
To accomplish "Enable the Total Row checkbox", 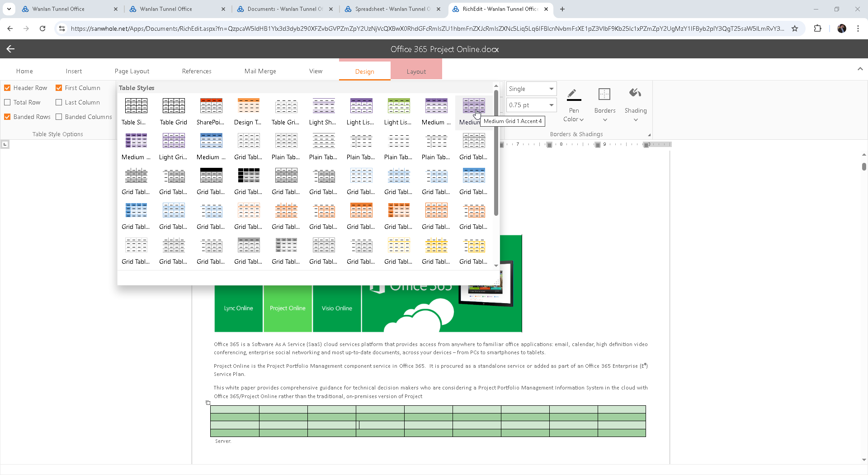I will pyautogui.click(x=8, y=102).
